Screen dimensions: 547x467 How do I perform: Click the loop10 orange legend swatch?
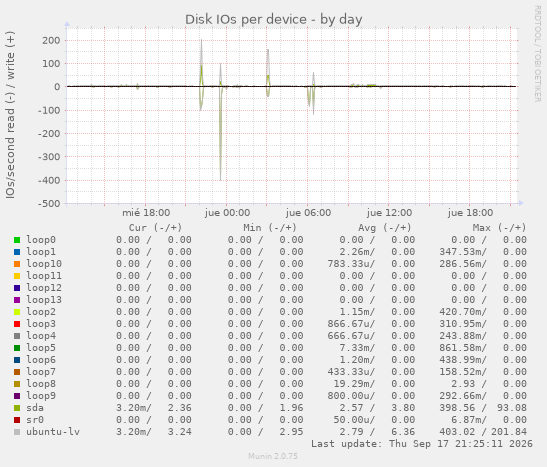[17, 264]
